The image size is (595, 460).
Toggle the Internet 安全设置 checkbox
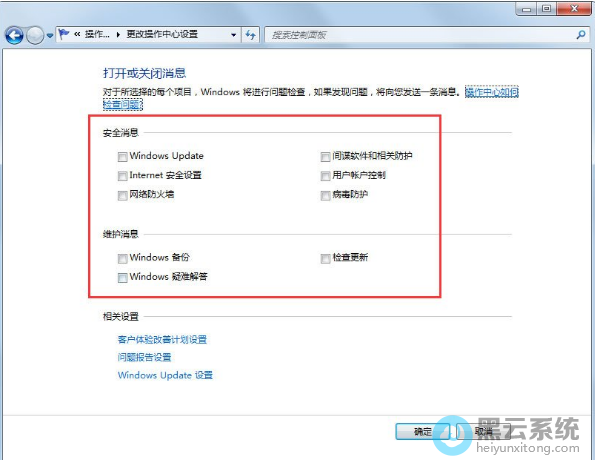[x=122, y=176]
